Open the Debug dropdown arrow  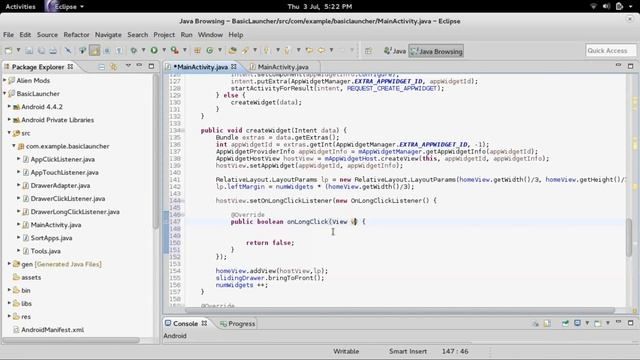pos(143,50)
